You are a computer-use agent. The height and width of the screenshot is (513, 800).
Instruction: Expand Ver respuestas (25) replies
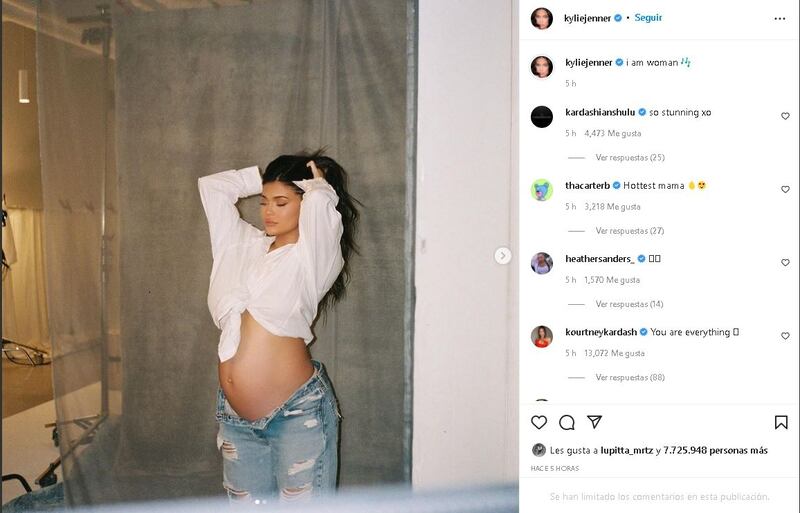630,158
